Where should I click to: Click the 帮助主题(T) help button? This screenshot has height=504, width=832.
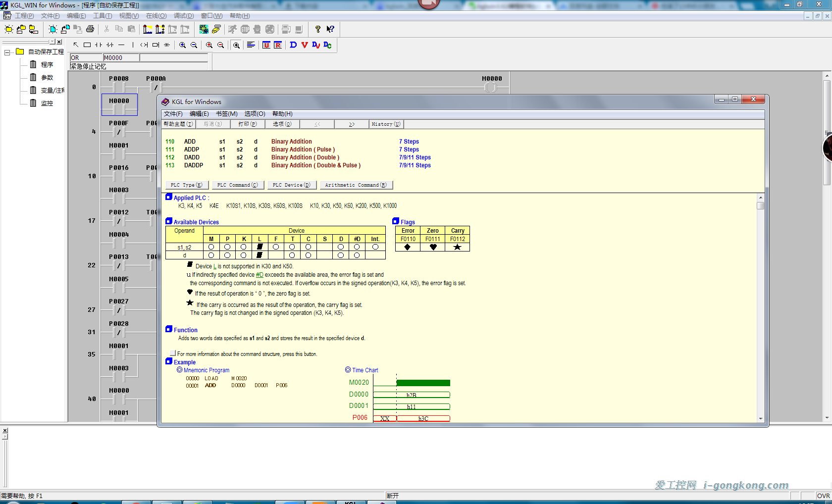179,124
